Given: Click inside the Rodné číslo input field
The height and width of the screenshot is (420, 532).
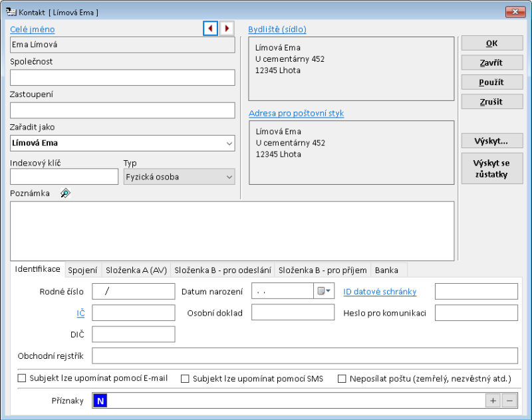Looking at the screenshot, I should [x=133, y=290].
